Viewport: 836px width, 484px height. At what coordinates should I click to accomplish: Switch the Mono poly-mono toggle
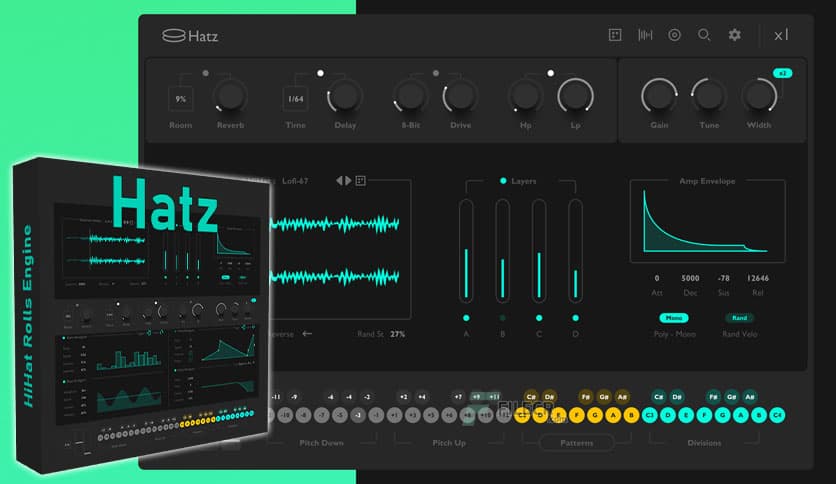pos(674,318)
